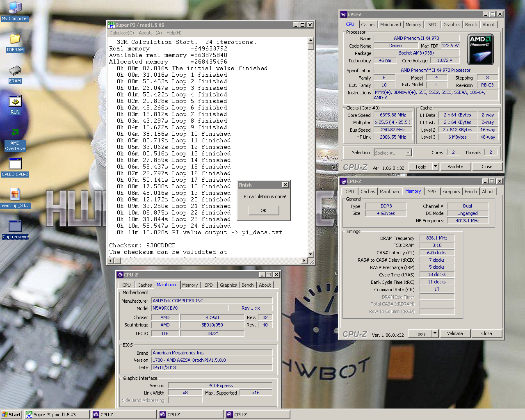
Task: Click Super PI vertical scrollbar down arrow
Action: coord(310,254)
